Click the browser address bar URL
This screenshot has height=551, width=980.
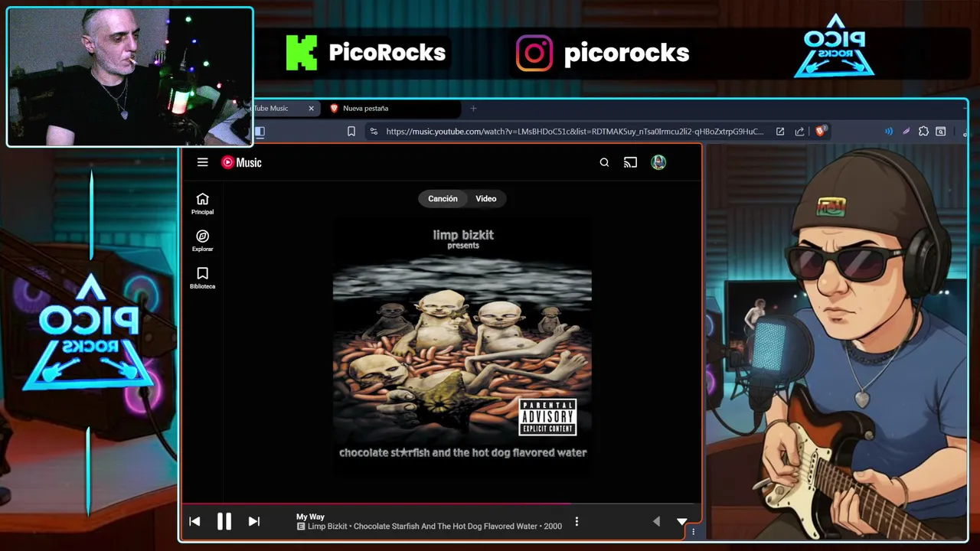(574, 132)
